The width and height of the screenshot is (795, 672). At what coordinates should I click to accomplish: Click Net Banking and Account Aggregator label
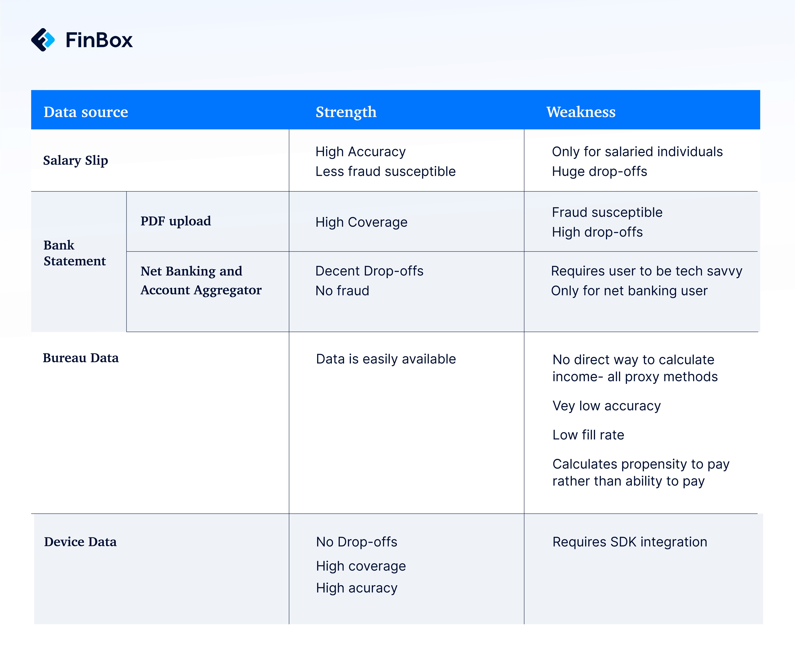[x=201, y=280]
